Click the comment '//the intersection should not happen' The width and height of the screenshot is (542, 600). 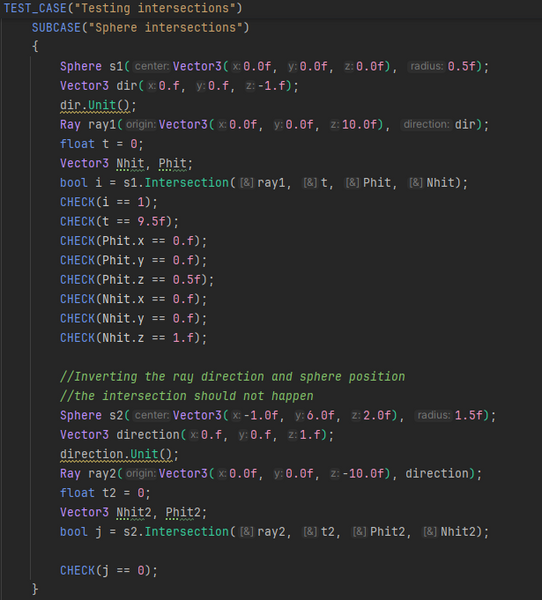186,396
